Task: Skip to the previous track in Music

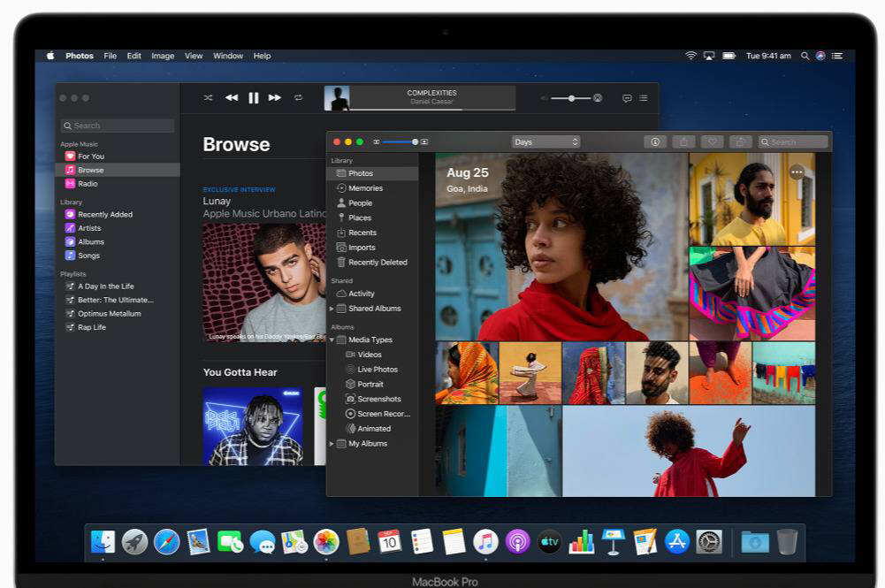Action: [232, 97]
